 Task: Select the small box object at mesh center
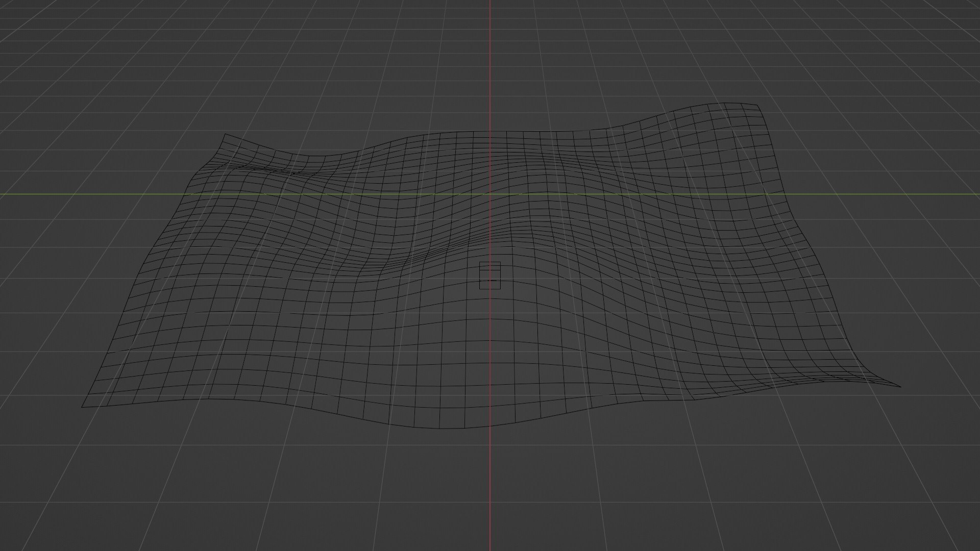pyautogui.click(x=490, y=276)
